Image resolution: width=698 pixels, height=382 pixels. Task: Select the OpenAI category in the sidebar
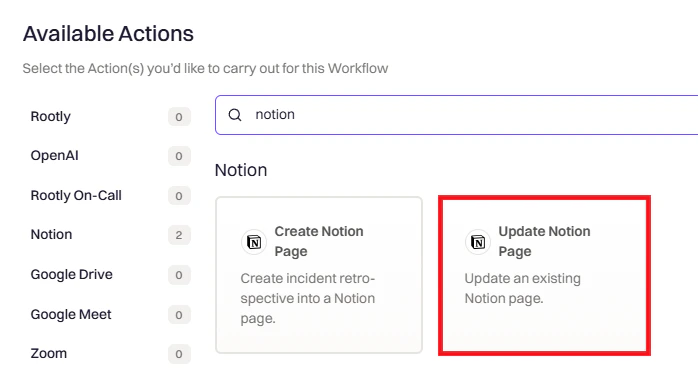tap(110, 156)
